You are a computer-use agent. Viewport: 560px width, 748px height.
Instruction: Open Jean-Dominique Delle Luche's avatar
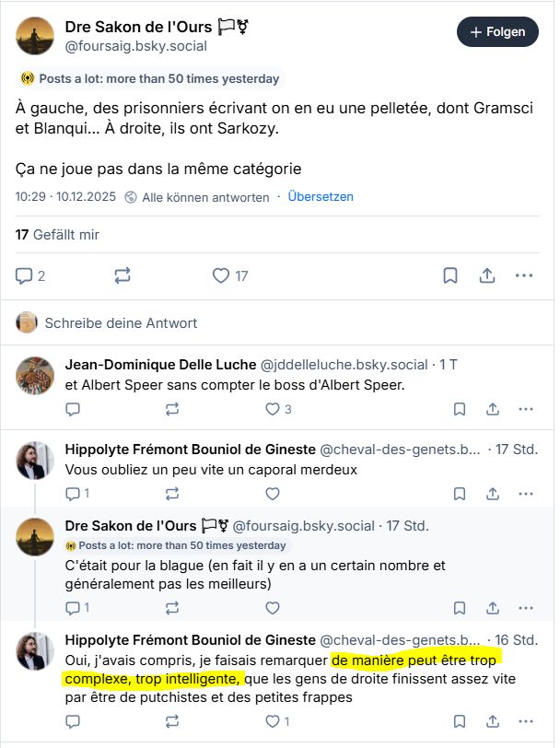tap(35, 376)
